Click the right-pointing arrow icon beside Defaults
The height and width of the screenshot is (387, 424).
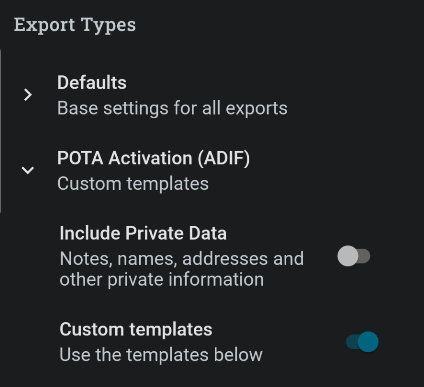[28, 95]
